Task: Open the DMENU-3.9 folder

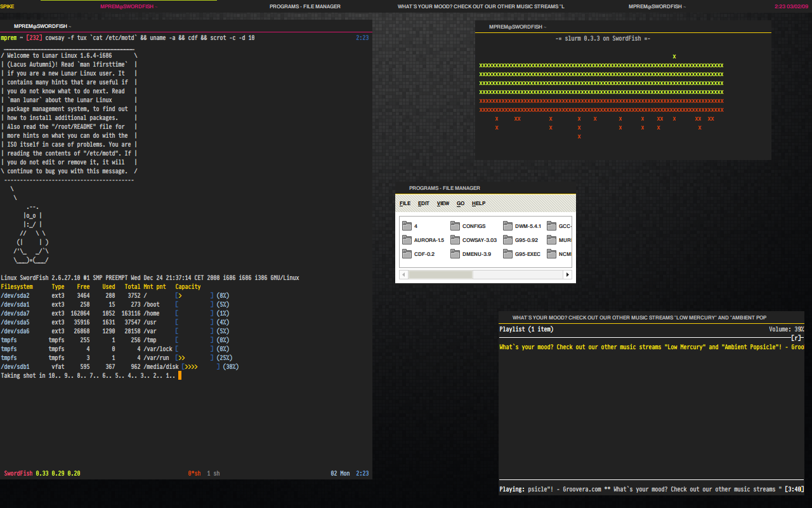Action: 471,254
